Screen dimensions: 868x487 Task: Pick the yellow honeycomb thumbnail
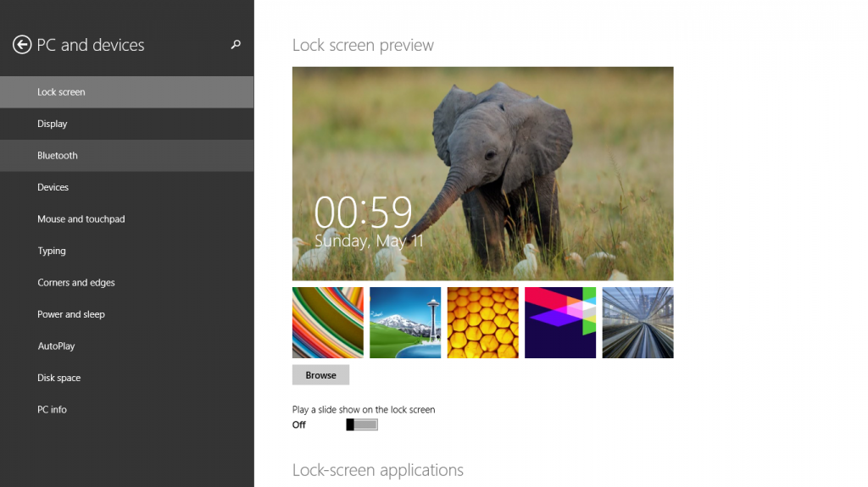coord(482,323)
